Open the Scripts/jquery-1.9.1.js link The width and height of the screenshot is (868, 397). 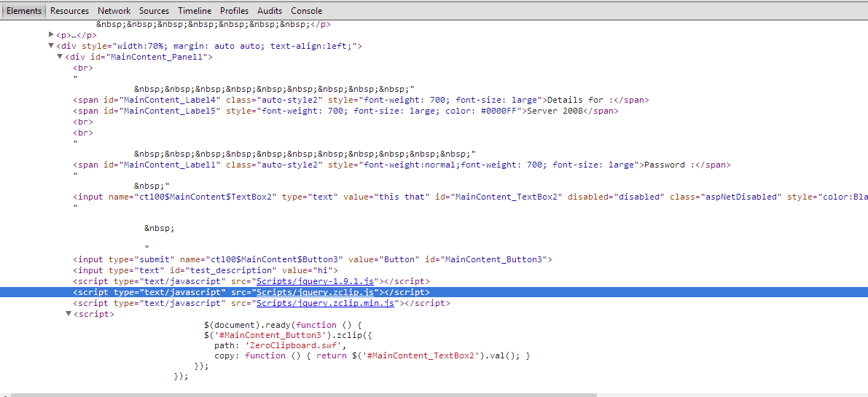point(316,281)
